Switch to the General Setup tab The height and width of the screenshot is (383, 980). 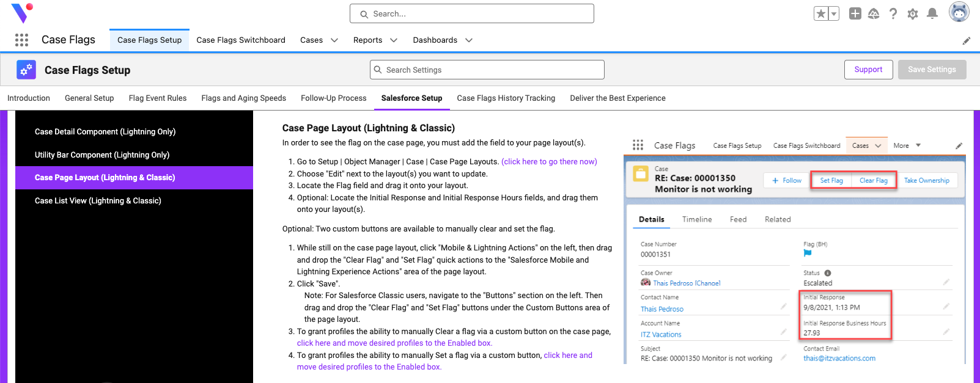click(x=89, y=98)
